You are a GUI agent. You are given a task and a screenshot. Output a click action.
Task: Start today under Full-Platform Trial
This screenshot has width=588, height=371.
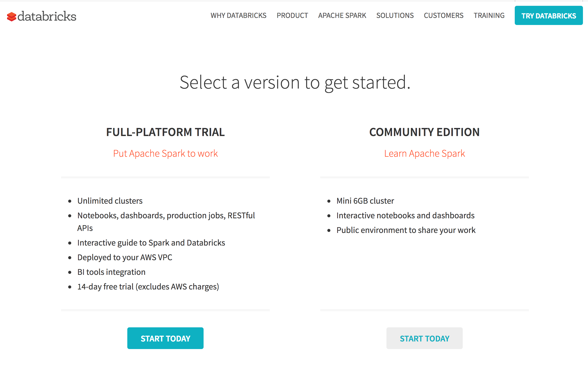pyautogui.click(x=165, y=338)
